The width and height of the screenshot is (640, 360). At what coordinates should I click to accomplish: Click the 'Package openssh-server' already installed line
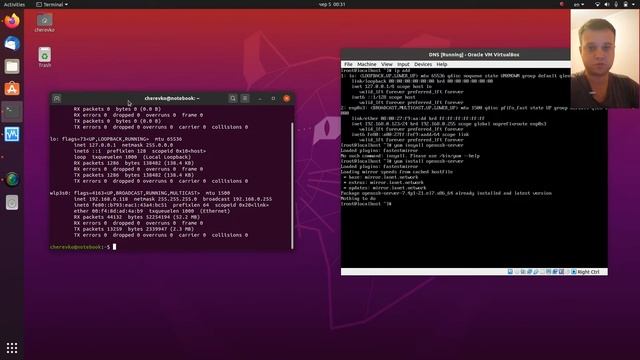click(x=446, y=193)
